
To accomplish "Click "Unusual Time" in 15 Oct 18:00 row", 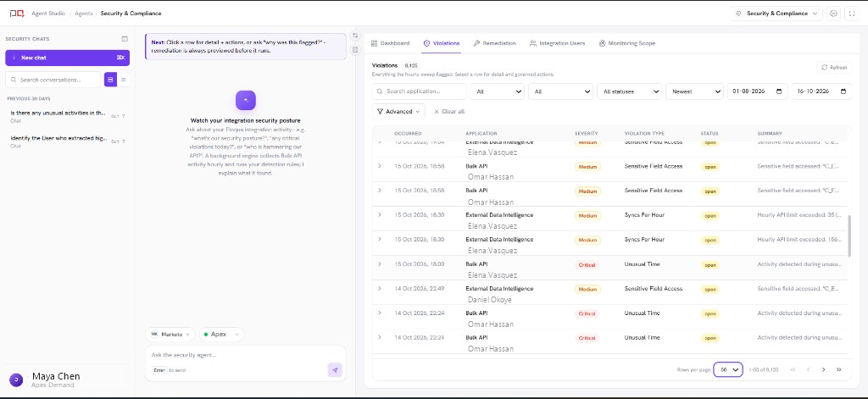I will [643, 264].
